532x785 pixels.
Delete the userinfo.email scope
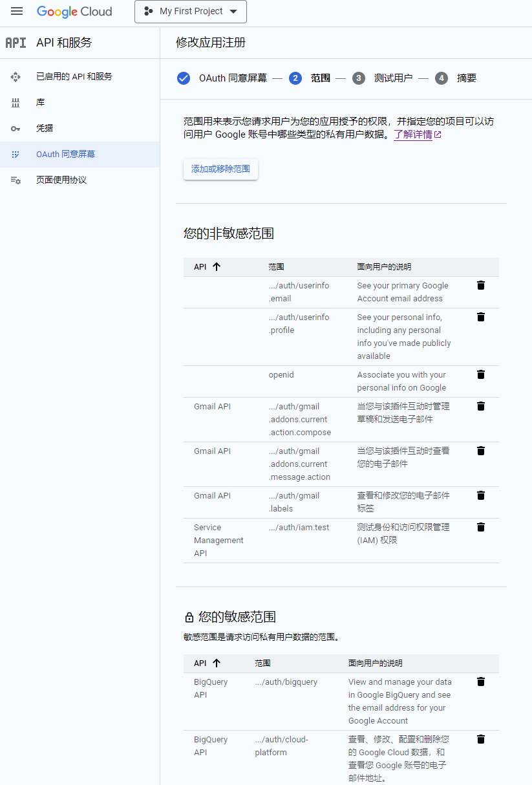coord(481,285)
